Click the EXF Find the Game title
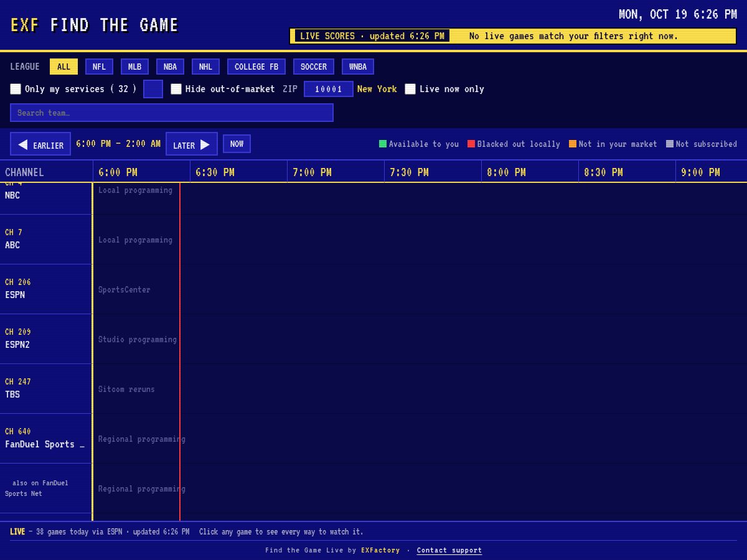This screenshot has height=560, width=747. (x=95, y=25)
